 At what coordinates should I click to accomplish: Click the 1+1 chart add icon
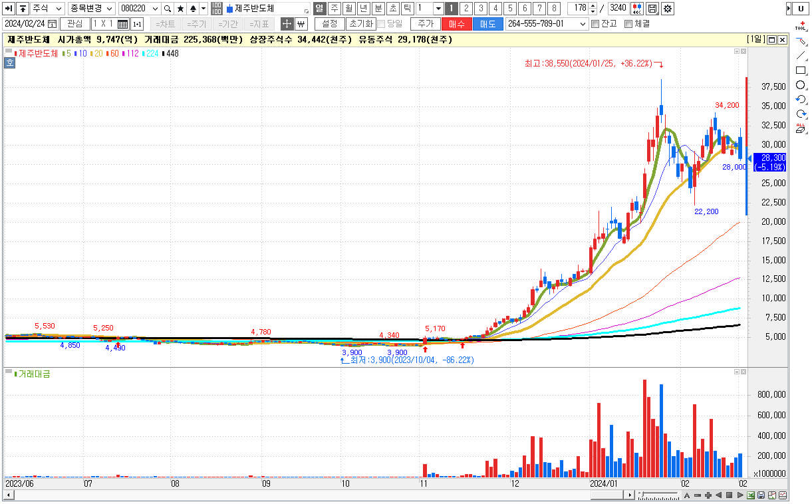tap(137, 24)
